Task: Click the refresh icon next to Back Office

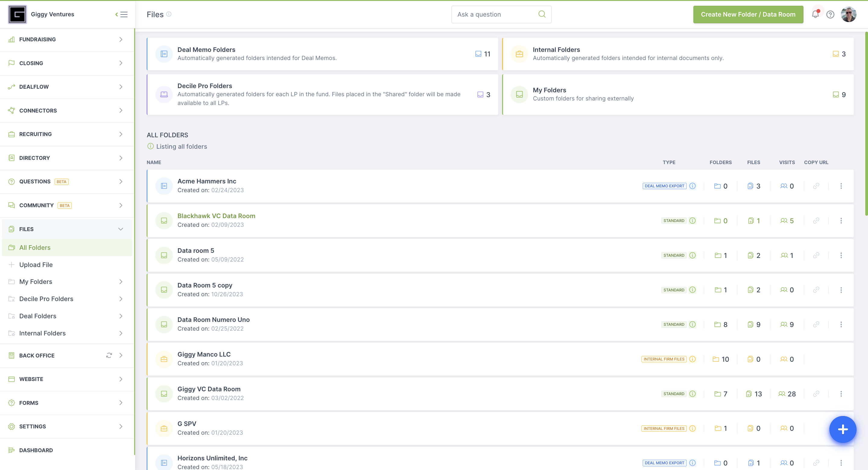Action: click(109, 355)
